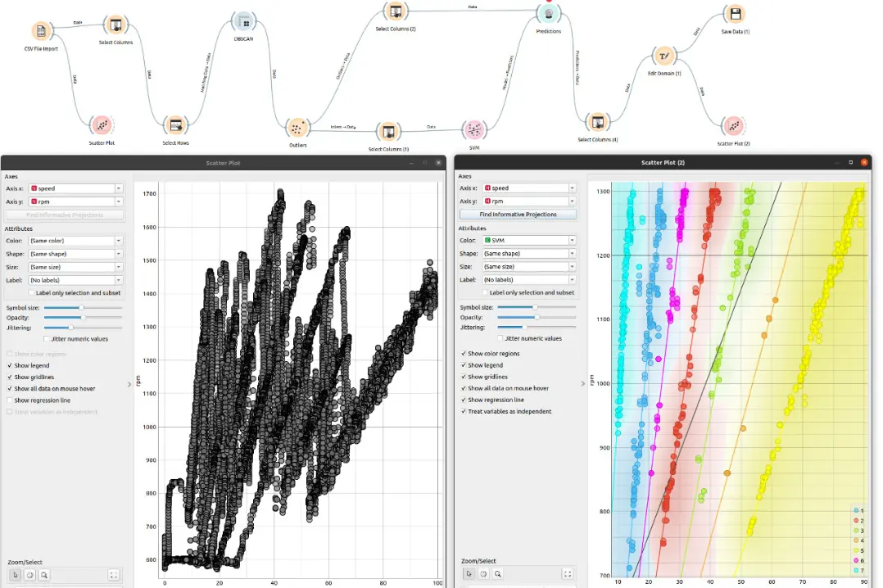Screen dimensions: 883x588
Task: Select the CSV File Import node
Action: point(41,31)
